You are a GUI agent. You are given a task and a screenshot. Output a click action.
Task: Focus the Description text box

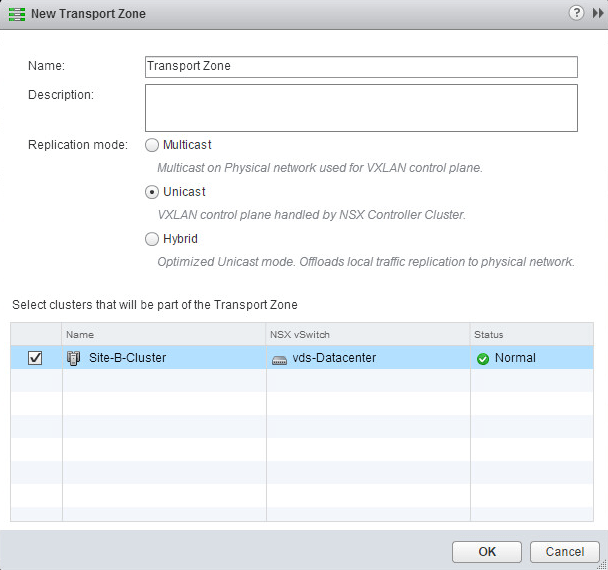click(x=361, y=108)
